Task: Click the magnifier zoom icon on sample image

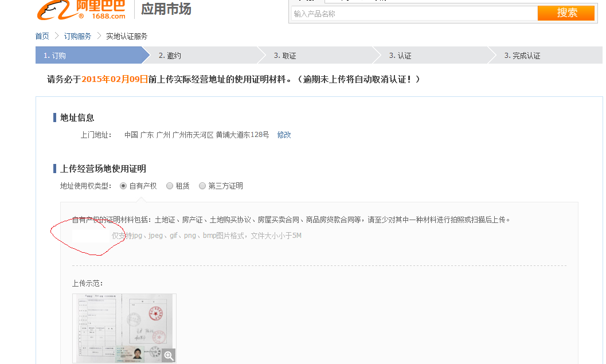Action: tap(169, 356)
